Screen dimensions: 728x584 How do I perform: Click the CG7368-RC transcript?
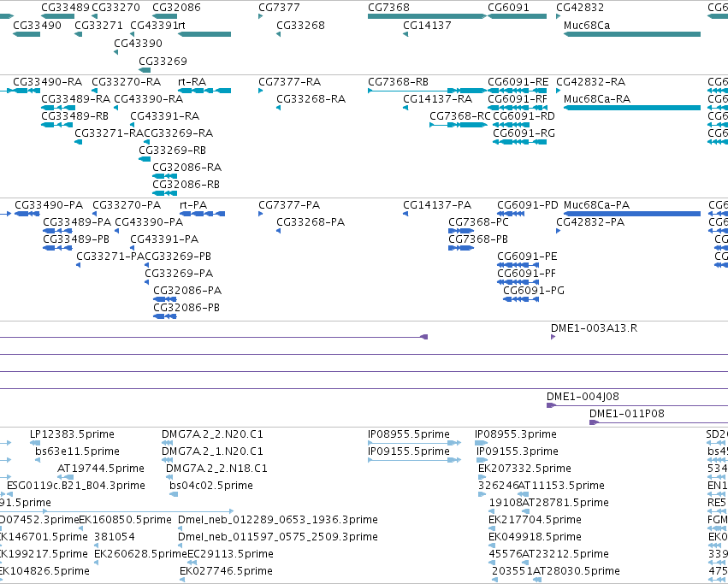pos(459,125)
